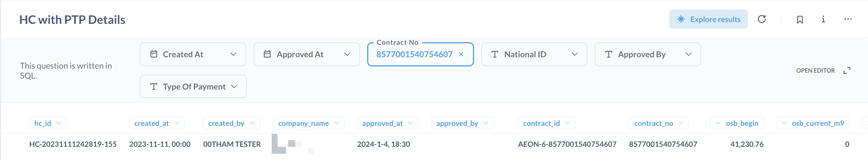Click Explore results button
The width and height of the screenshot is (868, 160).
708,19
